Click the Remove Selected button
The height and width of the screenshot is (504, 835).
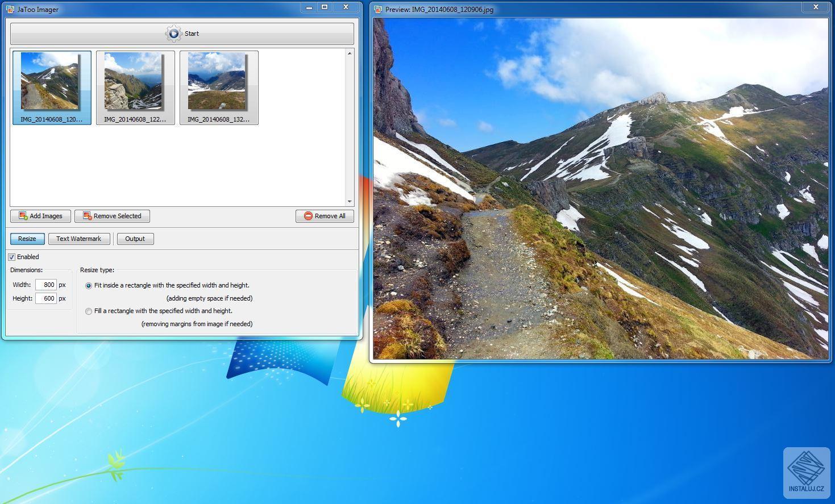click(x=112, y=216)
